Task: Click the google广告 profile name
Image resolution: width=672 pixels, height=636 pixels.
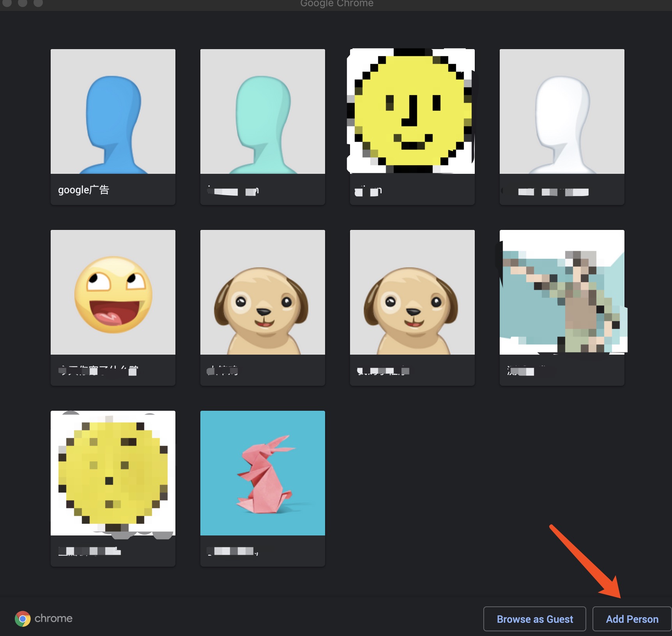Action: pos(84,190)
